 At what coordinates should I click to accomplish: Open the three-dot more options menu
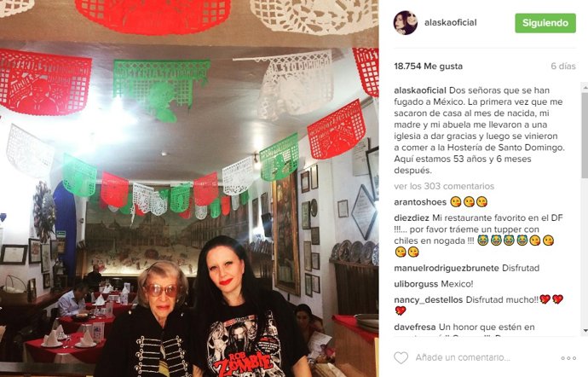coord(568,358)
